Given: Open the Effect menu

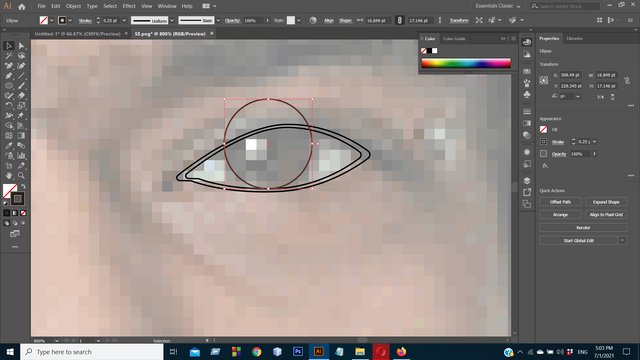Looking at the screenshot, I should 129,6.
